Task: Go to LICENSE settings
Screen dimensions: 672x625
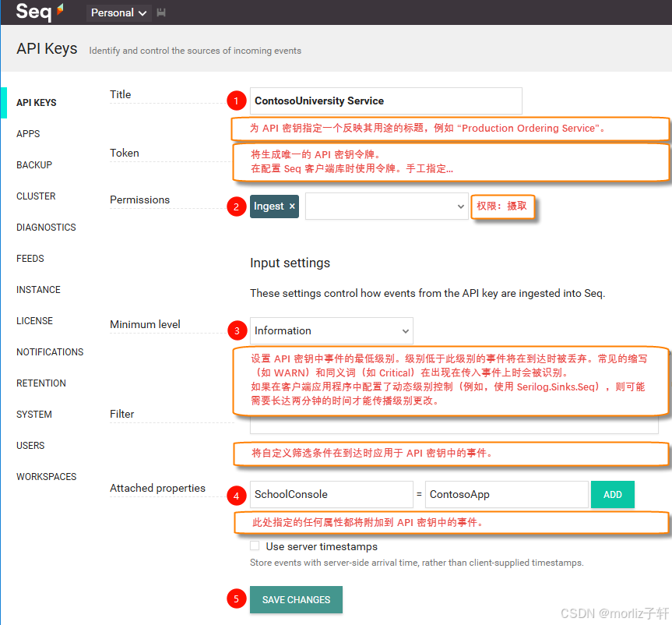Action: (35, 321)
